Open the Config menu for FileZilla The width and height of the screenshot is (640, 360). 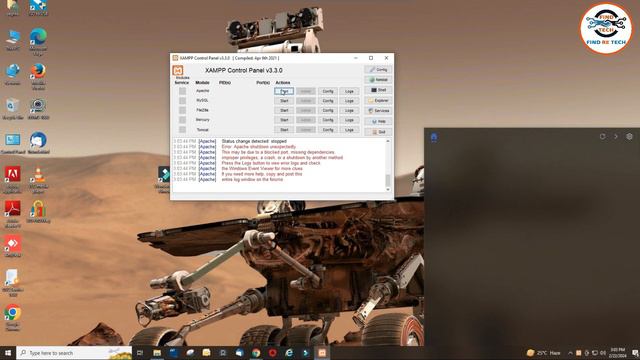[328, 111]
